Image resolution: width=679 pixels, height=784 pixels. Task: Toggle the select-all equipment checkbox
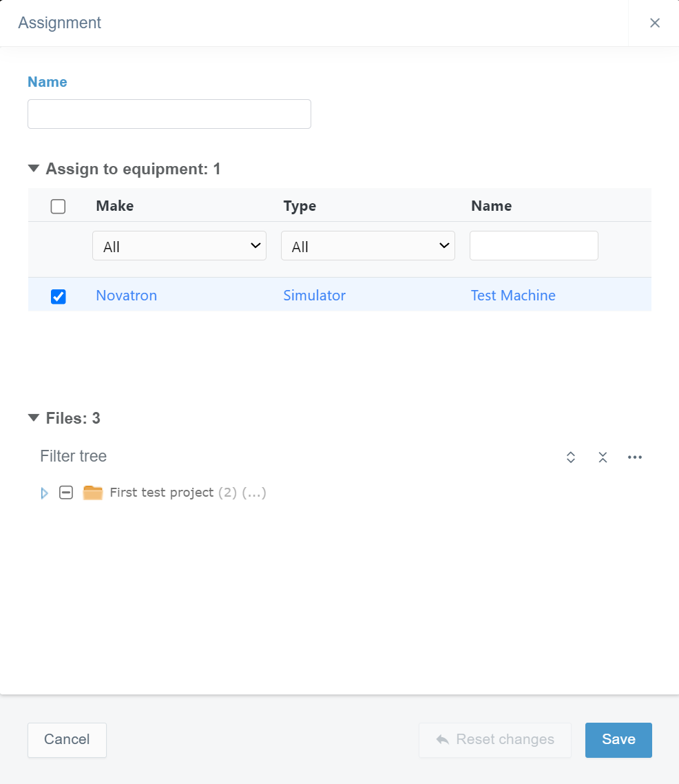[59, 207]
